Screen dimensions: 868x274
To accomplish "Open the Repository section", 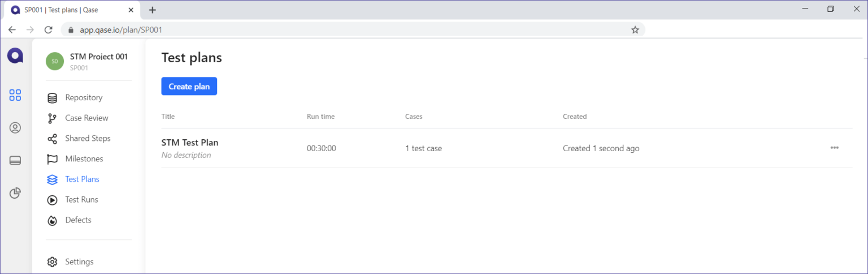I will tap(84, 97).
